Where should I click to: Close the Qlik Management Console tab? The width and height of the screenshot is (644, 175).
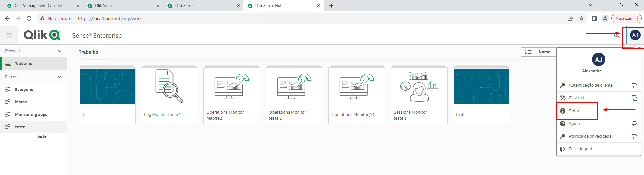[78, 6]
